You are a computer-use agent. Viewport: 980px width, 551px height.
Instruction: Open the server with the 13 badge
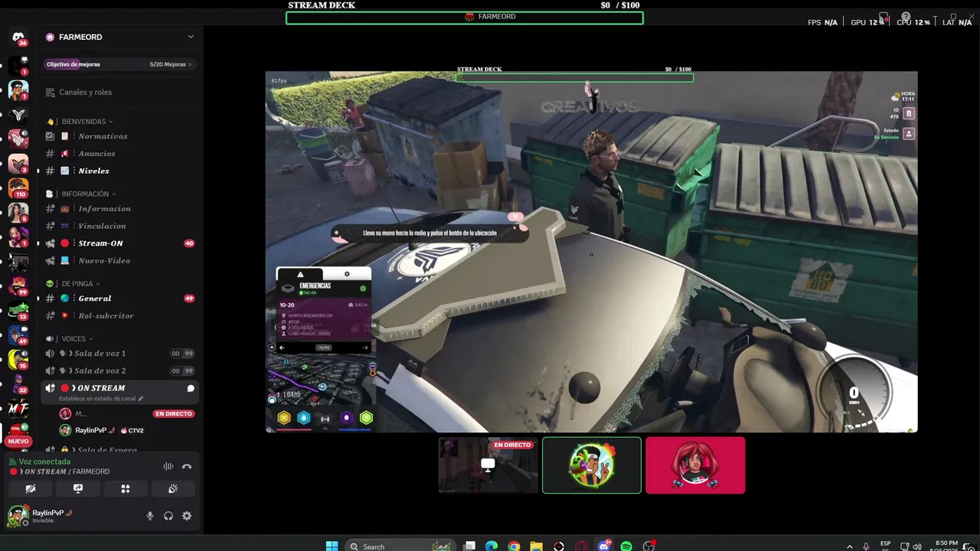coord(18,311)
